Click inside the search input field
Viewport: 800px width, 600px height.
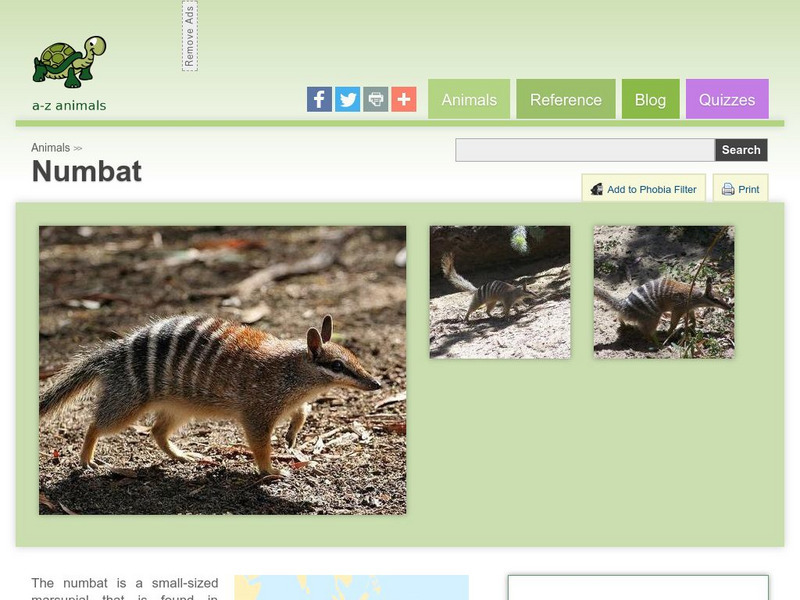[x=580, y=149]
